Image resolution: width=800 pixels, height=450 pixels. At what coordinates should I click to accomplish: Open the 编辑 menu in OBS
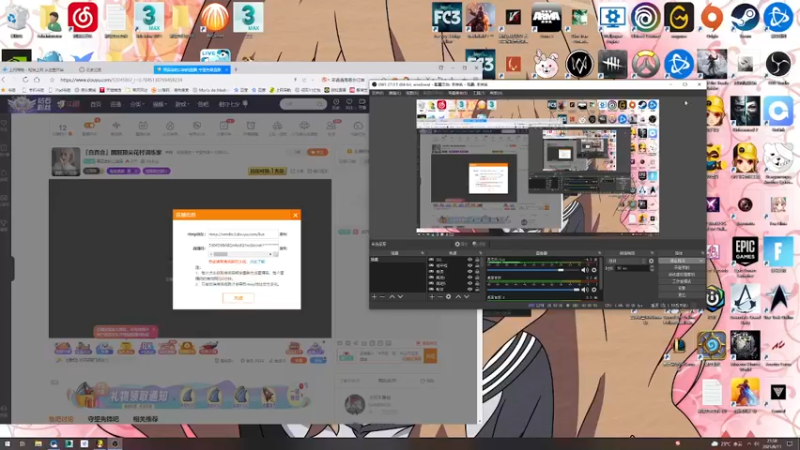[394, 93]
